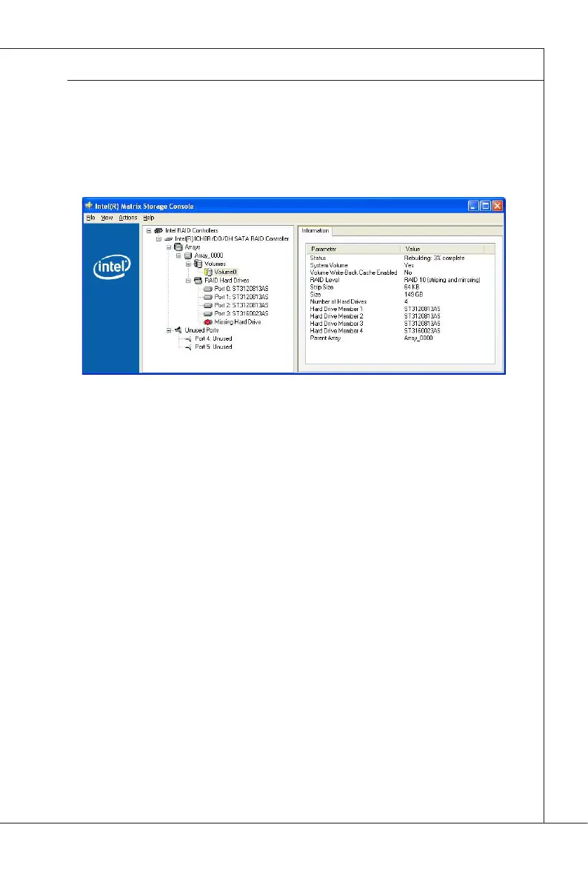Click the Intel logo in sidebar
Image resolution: width=588 pixels, height=882 pixels.
pyautogui.click(x=112, y=266)
